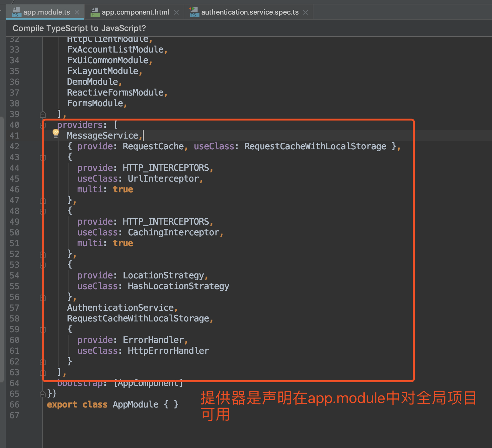Collapse the providers array fold marker
The image size is (492, 448).
pos(43,125)
